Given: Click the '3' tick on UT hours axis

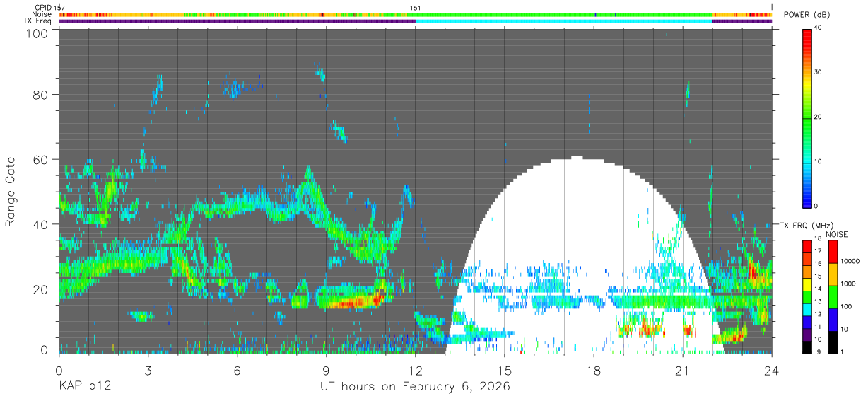Looking at the screenshot, I should pyautogui.click(x=148, y=371).
